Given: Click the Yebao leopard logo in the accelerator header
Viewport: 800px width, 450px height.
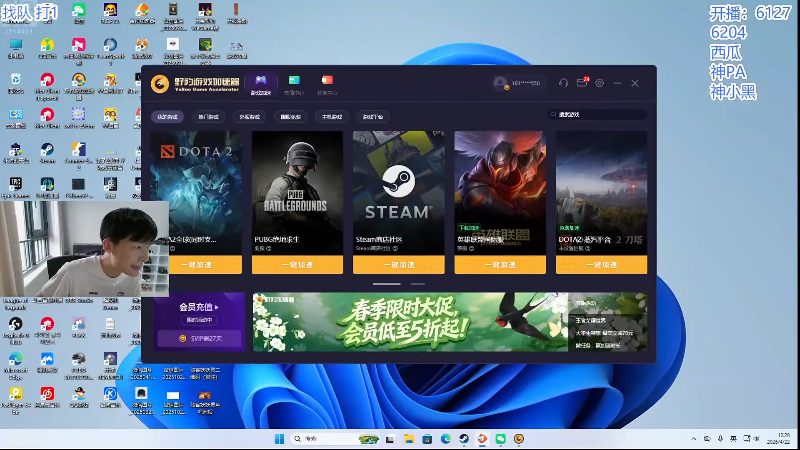Looking at the screenshot, I should [x=160, y=84].
